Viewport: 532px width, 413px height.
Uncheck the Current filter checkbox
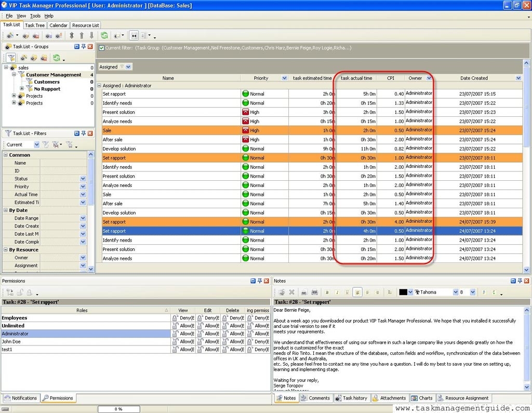point(101,48)
